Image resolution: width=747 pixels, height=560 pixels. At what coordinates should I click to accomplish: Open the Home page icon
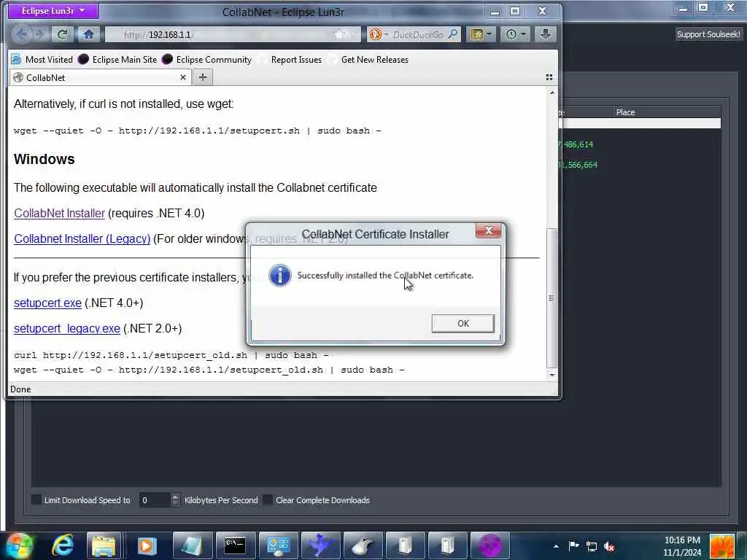click(x=88, y=34)
